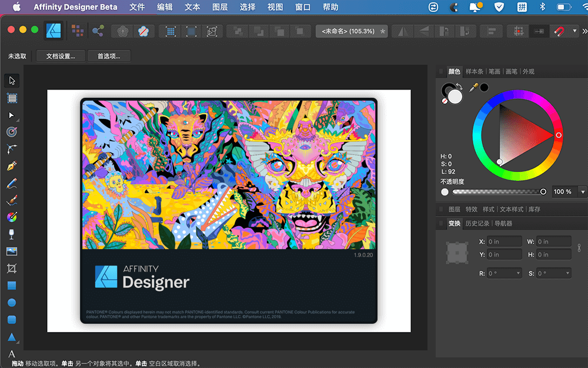Switch to Pixel persona
The width and height of the screenshot is (588, 368).
click(x=77, y=31)
